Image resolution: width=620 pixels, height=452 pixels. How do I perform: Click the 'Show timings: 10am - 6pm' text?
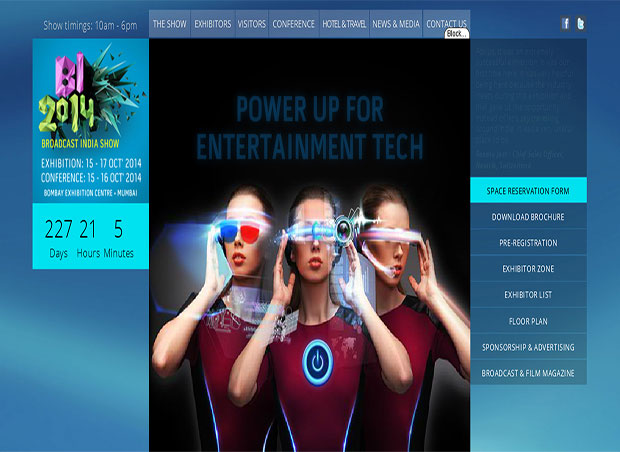[90, 26]
